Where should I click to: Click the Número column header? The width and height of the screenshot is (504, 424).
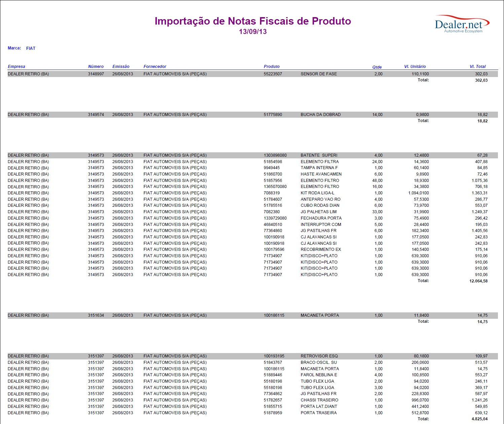96,67
